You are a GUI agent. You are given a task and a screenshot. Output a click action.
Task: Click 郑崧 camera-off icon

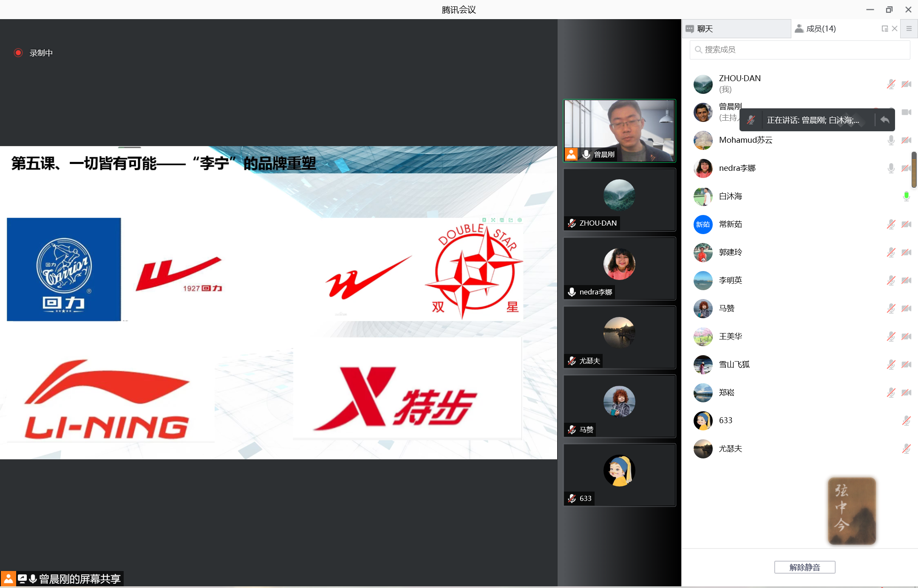pyautogui.click(x=907, y=393)
